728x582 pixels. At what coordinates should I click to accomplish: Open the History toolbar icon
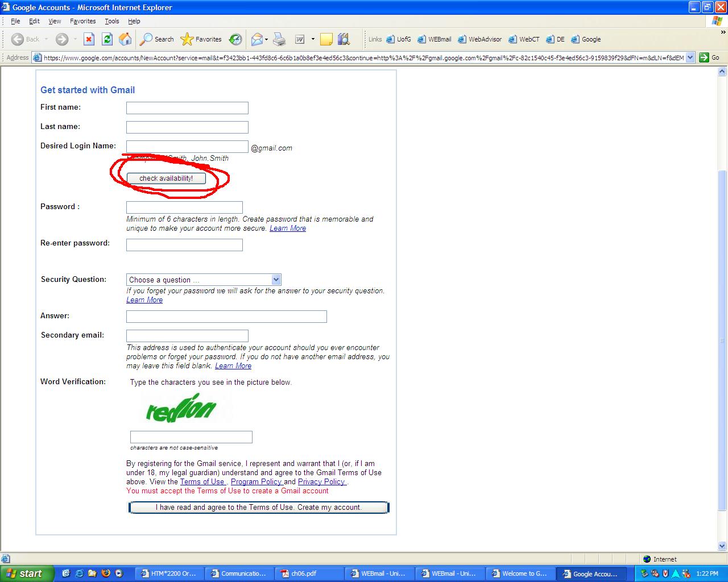(x=235, y=39)
